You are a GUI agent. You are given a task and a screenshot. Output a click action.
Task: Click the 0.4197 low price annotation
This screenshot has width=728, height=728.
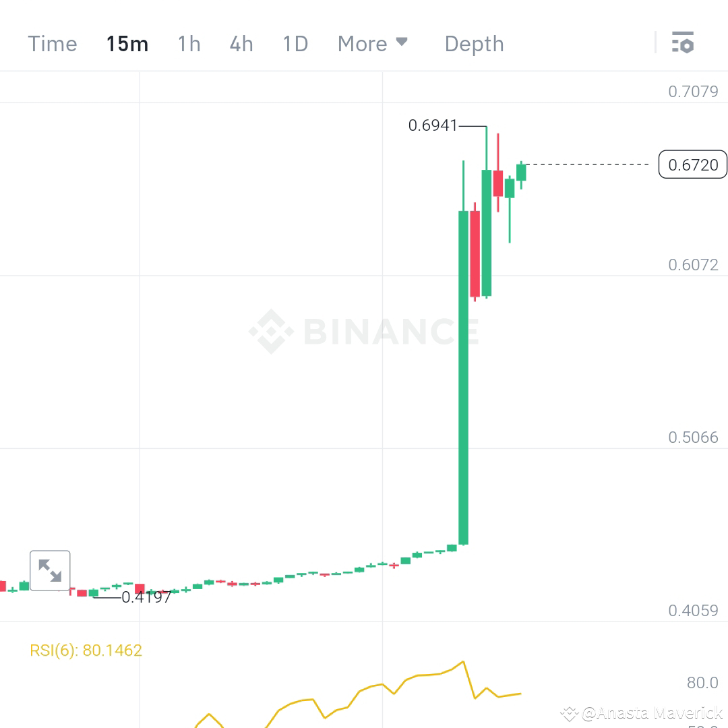pos(146,597)
